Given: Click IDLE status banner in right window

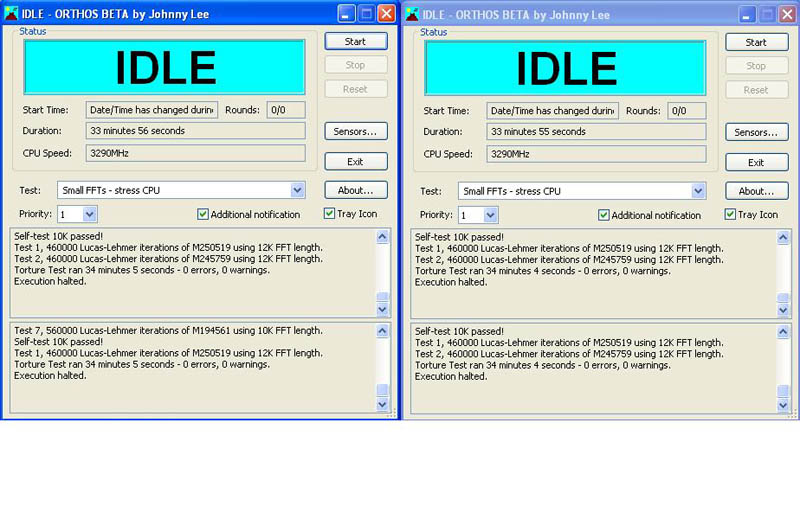Looking at the screenshot, I should tap(566, 68).
